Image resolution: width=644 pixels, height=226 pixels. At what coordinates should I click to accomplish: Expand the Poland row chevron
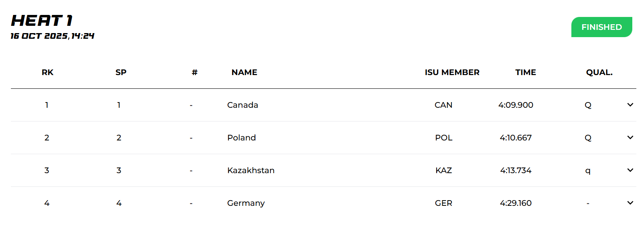pyautogui.click(x=630, y=138)
